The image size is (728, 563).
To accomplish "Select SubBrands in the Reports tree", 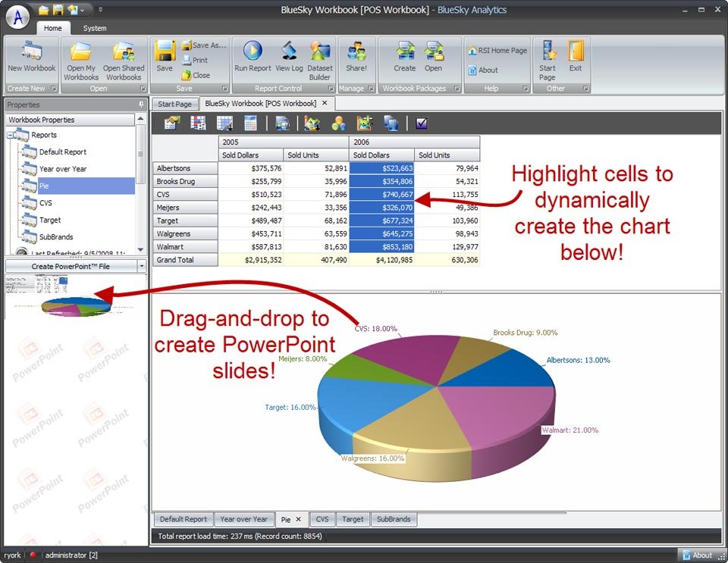I will pyautogui.click(x=56, y=237).
